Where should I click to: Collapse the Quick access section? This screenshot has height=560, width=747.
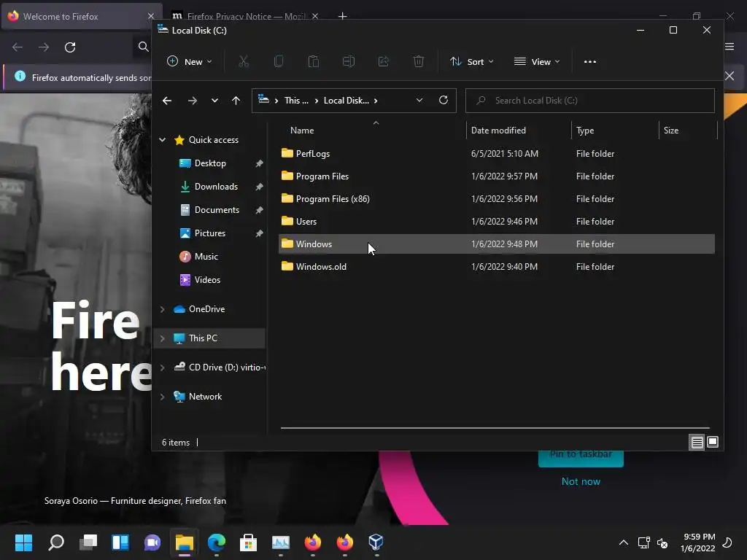(x=163, y=139)
